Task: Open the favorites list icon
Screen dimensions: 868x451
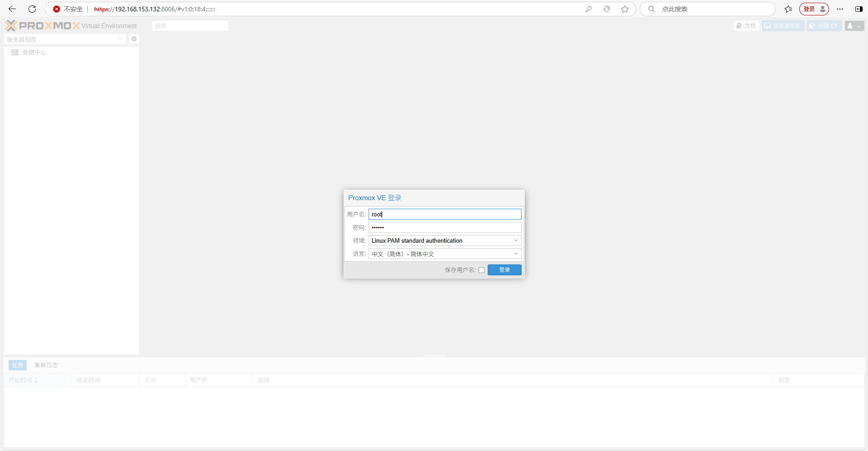Action: point(788,9)
